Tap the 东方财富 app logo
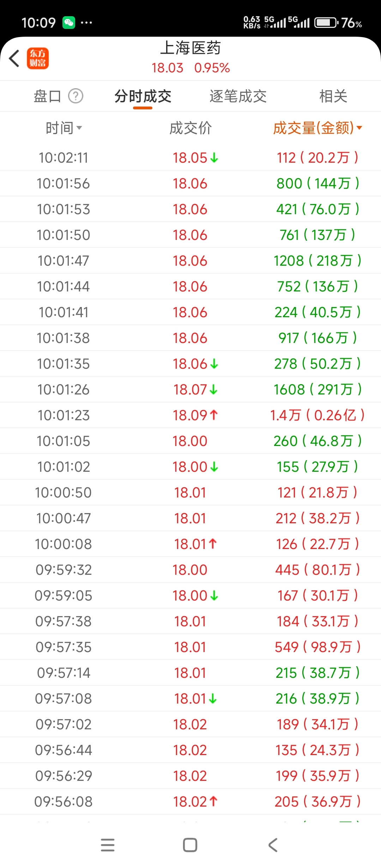381x868 pixels. pyautogui.click(x=38, y=58)
